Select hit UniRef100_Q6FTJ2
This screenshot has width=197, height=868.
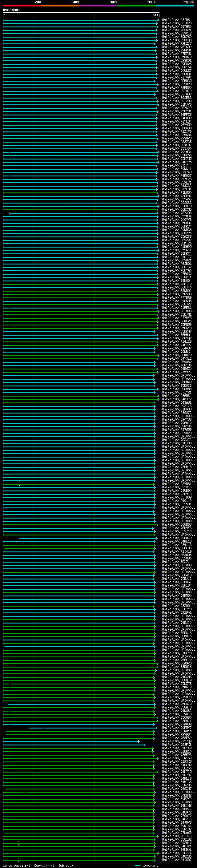(177, 284)
